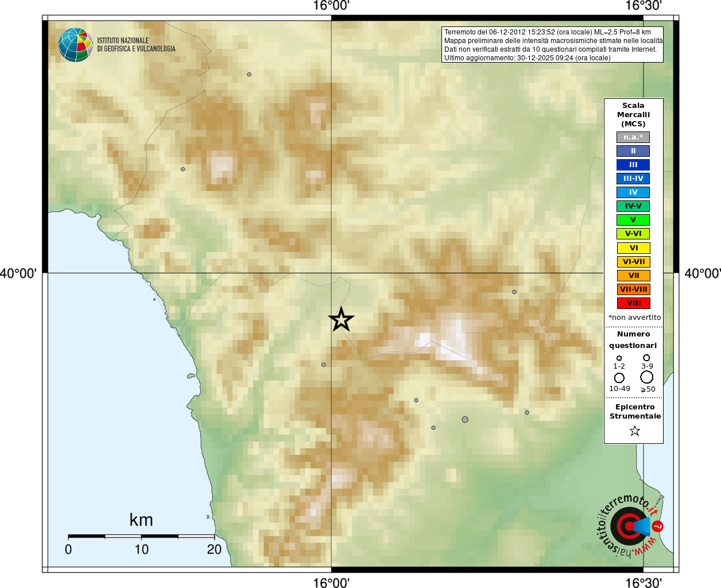721x588 pixels.
Task: Click the 1-2 questionnaires circle in legend
Action: 619,358
